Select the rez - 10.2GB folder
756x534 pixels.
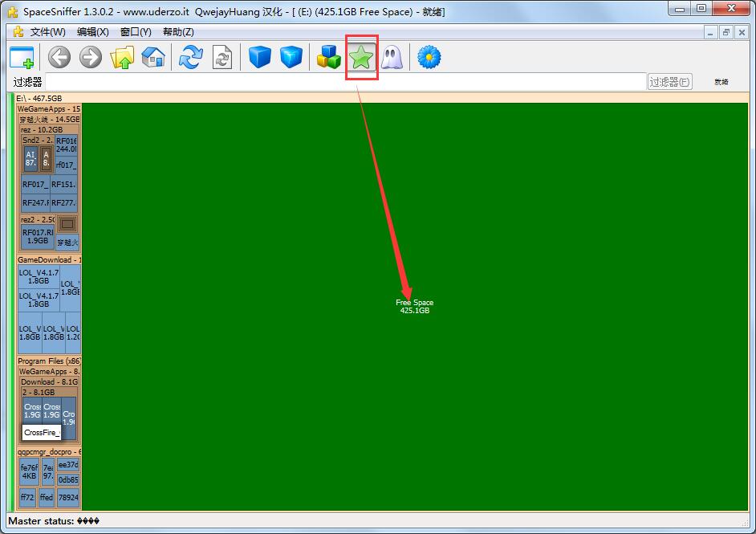click(x=49, y=130)
